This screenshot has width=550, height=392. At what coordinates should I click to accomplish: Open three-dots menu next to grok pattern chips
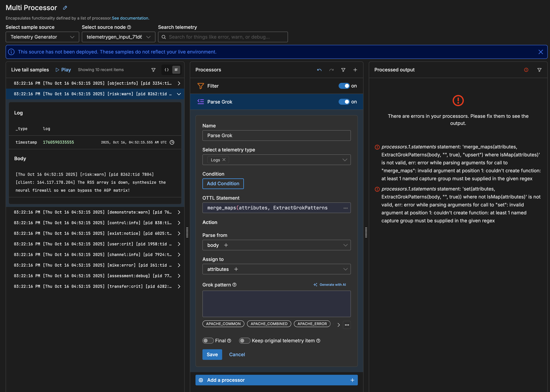347,325
